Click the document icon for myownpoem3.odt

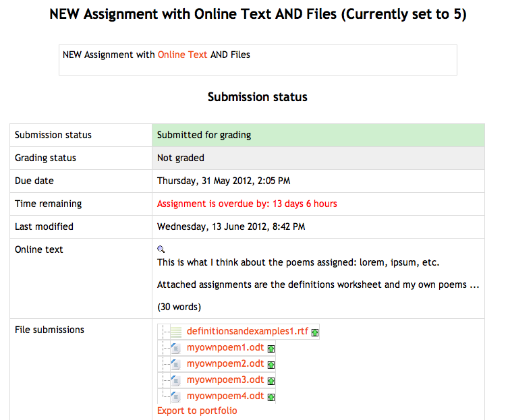(176, 380)
